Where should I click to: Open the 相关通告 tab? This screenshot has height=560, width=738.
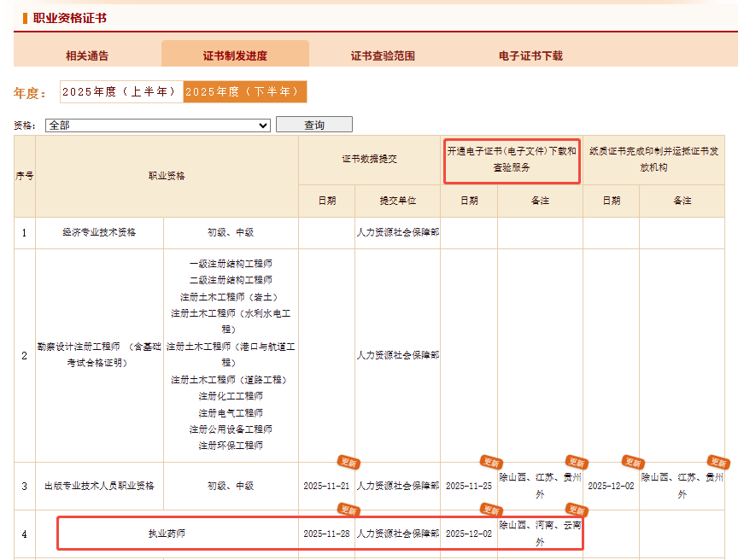87,55
